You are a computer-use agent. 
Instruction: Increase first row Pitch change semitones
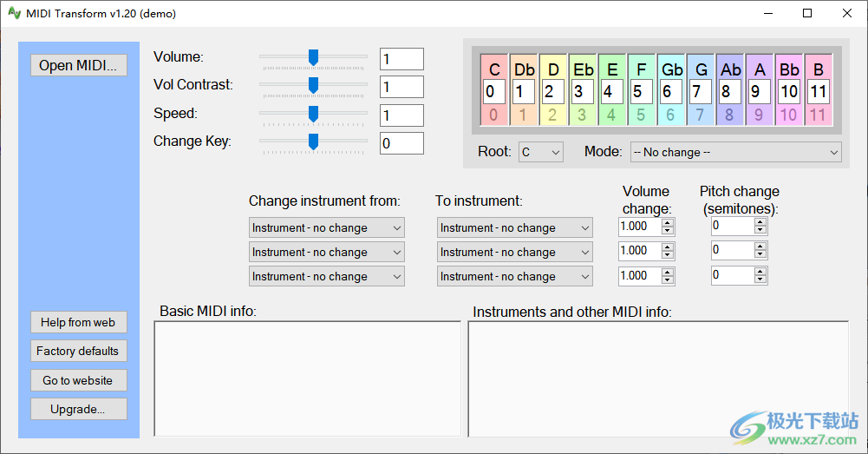click(x=760, y=222)
